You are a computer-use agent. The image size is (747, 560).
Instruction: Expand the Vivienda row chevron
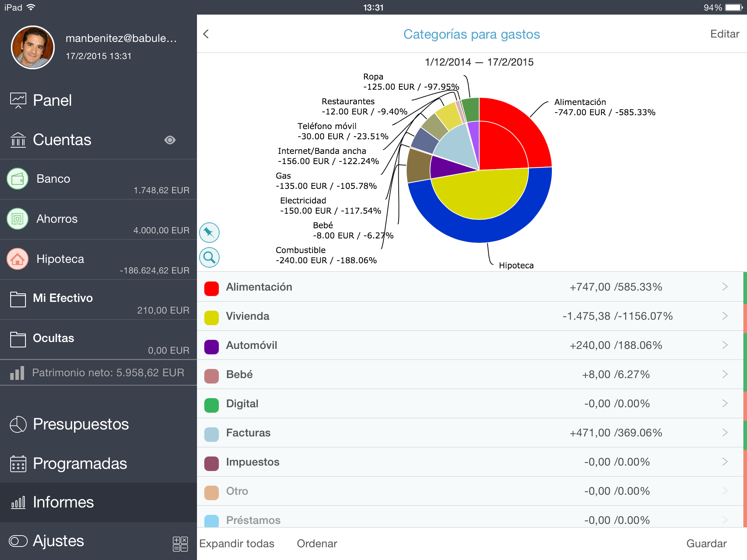pyautogui.click(x=725, y=316)
